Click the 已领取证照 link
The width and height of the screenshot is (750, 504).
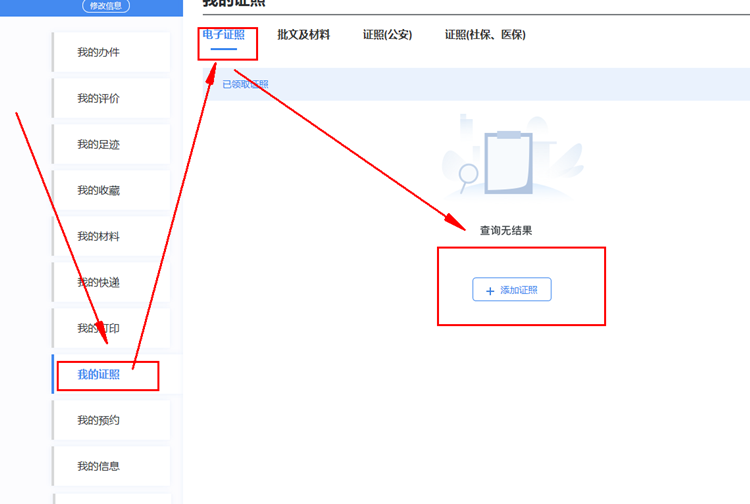245,84
